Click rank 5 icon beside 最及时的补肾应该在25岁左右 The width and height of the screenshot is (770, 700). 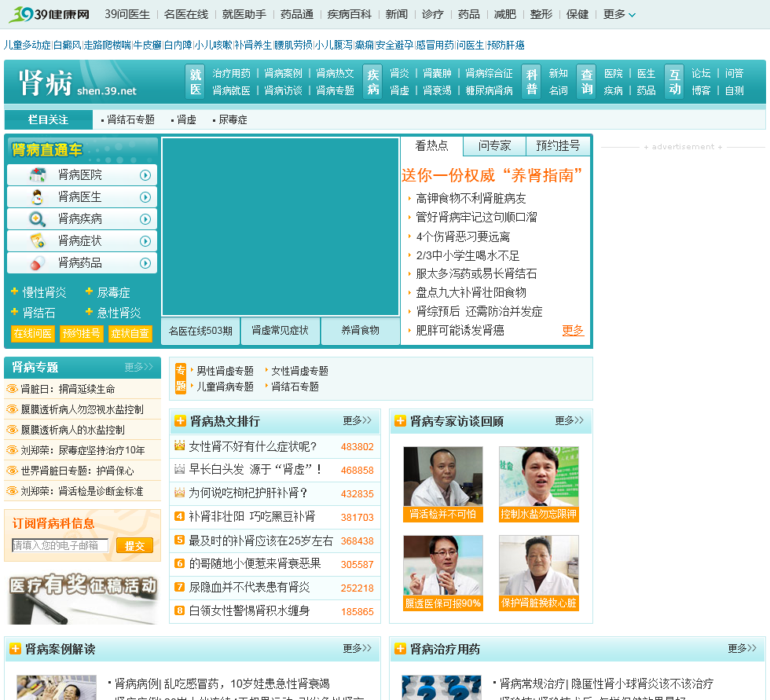coord(180,540)
